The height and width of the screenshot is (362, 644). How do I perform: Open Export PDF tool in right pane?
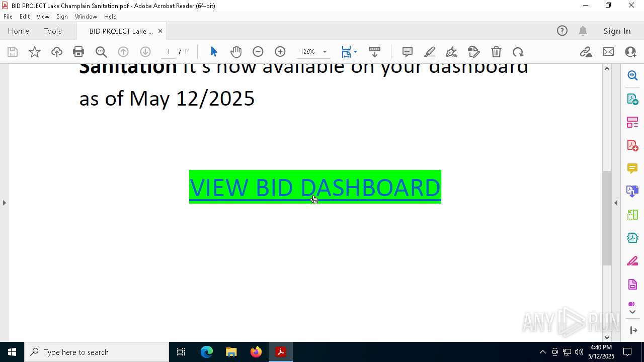point(632,99)
